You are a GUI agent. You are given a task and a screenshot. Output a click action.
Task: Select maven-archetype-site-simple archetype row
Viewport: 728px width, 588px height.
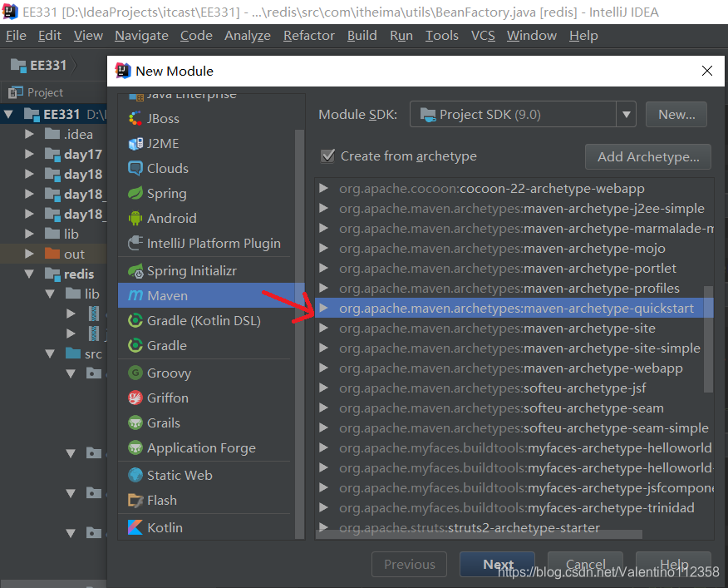(x=514, y=348)
